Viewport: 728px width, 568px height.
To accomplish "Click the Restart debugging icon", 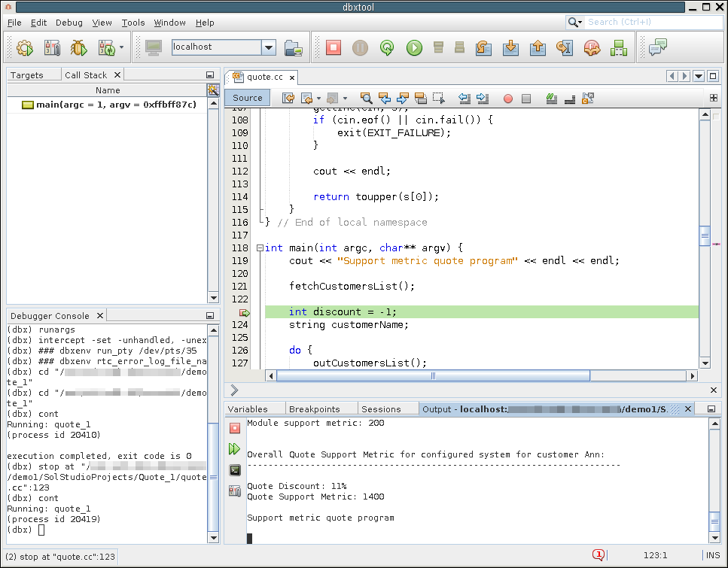I will click(x=387, y=48).
